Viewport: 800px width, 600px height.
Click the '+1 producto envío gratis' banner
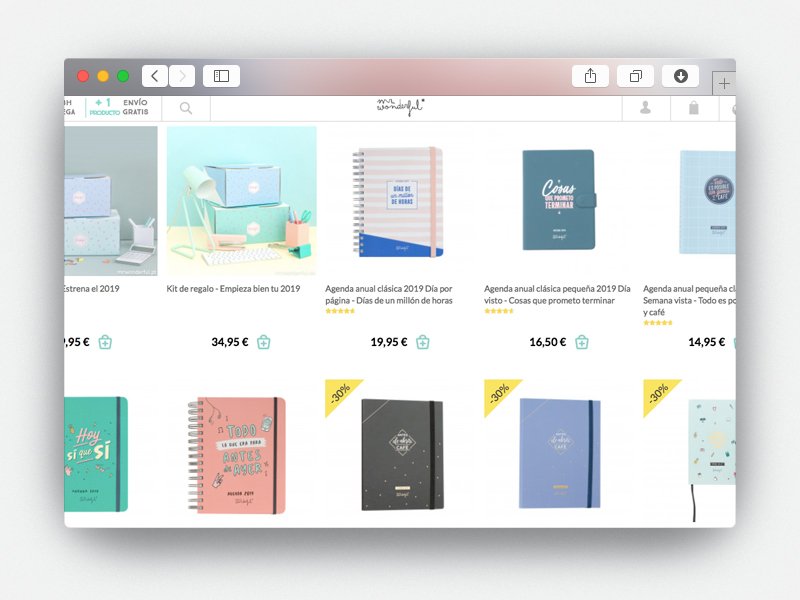pos(119,108)
